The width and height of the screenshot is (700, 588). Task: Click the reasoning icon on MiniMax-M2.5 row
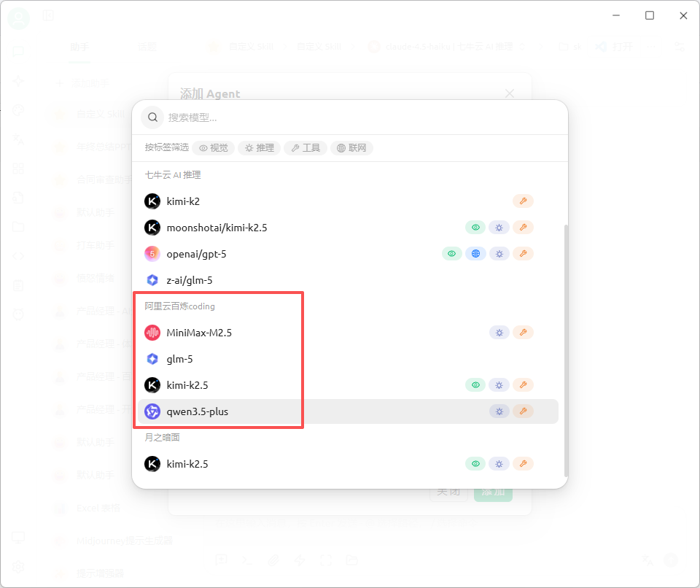[499, 333]
